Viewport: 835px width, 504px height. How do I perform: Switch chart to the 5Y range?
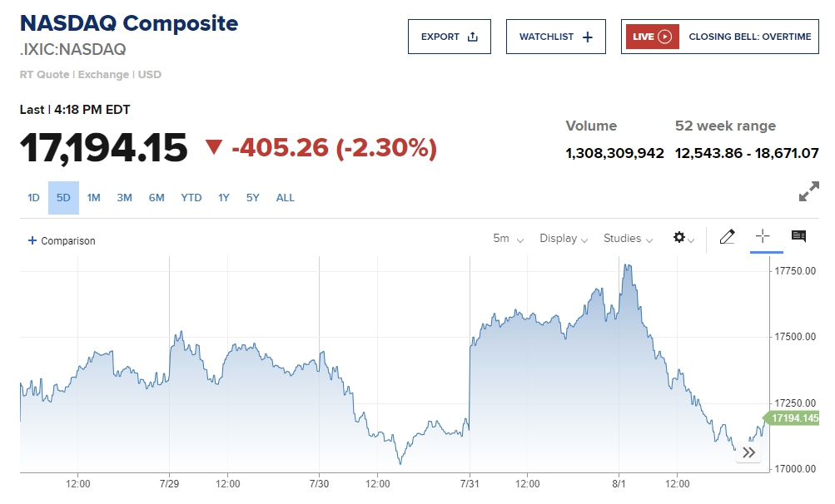click(253, 198)
